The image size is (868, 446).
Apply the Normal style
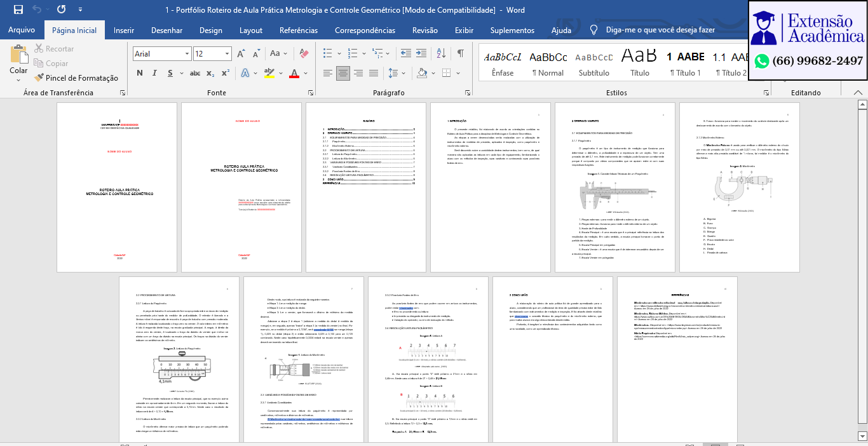(548, 64)
